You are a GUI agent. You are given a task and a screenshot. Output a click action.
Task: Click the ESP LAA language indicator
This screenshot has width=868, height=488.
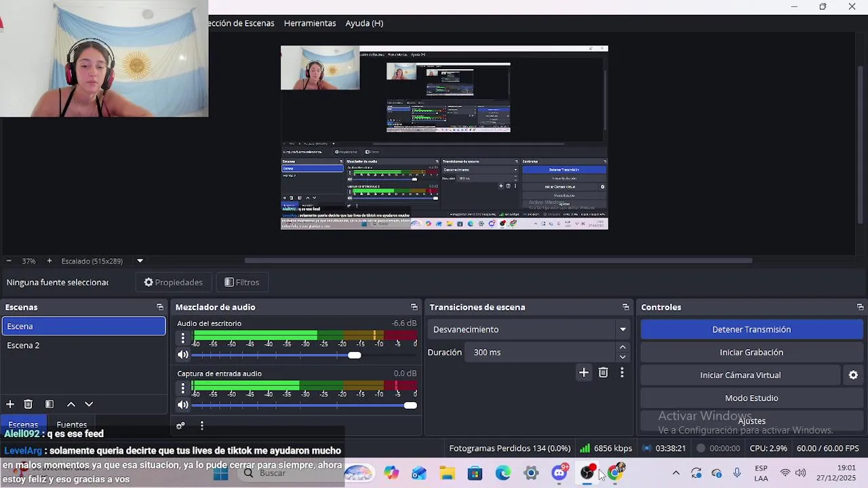point(761,473)
